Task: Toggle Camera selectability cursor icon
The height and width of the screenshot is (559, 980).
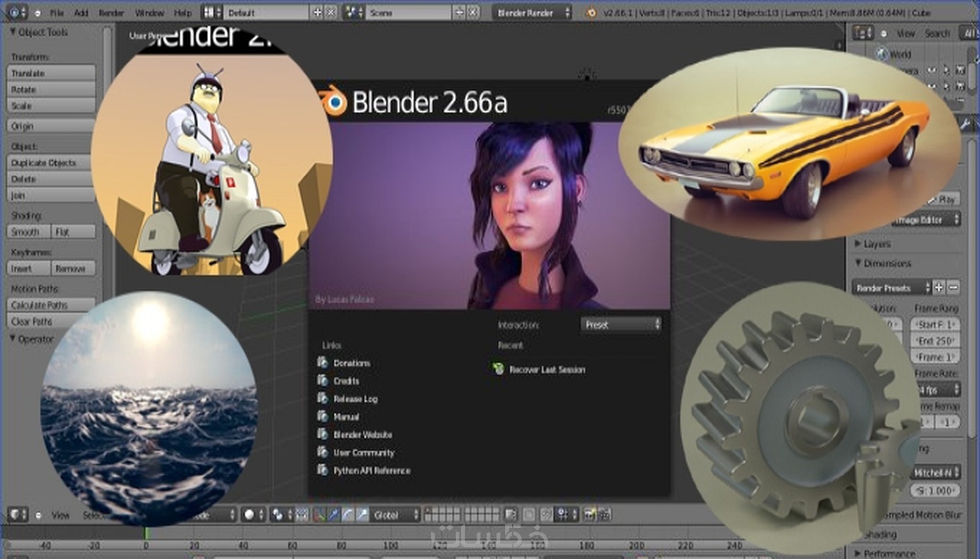Action: tap(946, 70)
